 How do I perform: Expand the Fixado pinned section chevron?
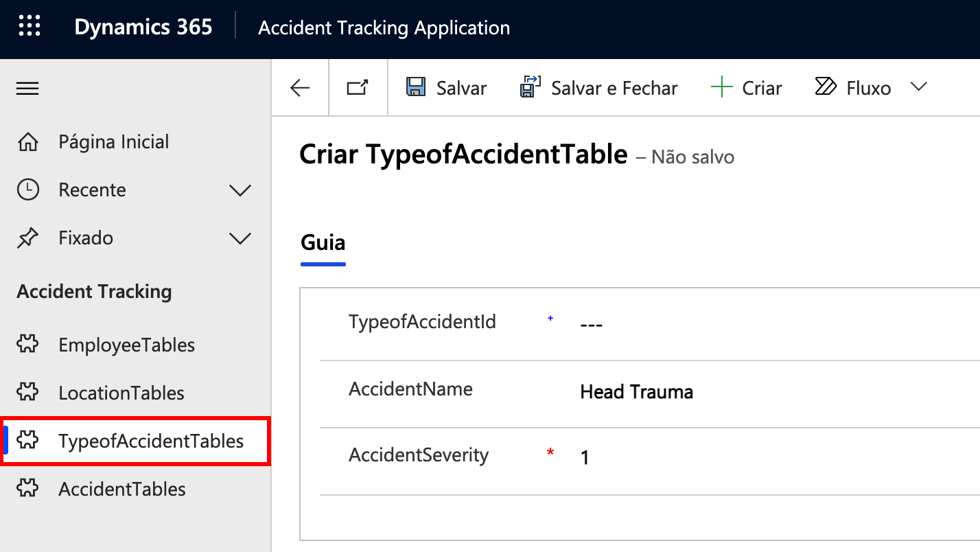[240, 238]
